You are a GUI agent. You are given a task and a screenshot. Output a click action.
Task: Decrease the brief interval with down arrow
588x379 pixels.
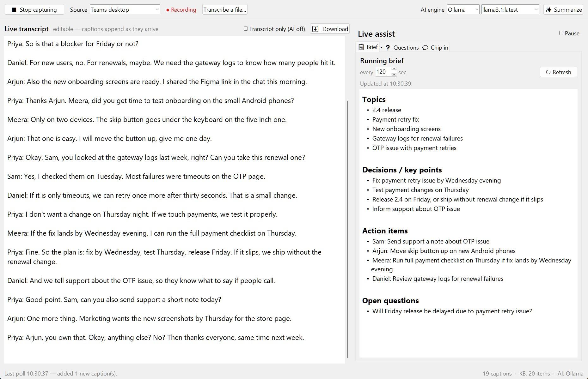pyautogui.click(x=394, y=74)
